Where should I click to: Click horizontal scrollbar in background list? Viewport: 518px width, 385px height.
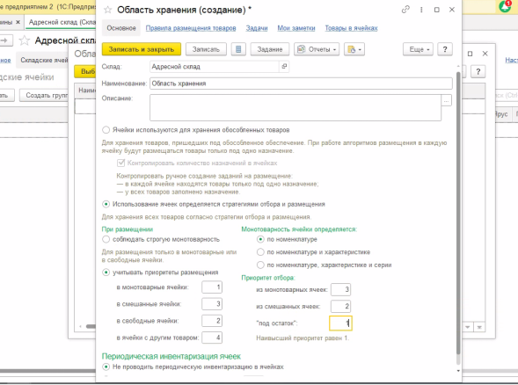tap(91, 326)
